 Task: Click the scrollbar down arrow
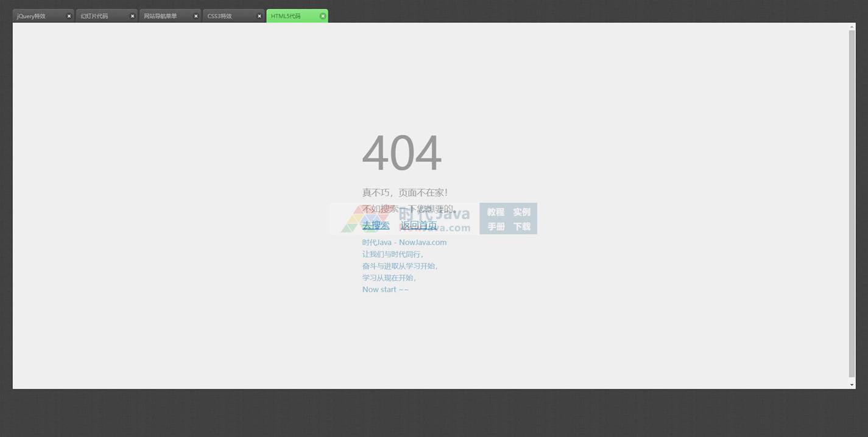point(852,385)
